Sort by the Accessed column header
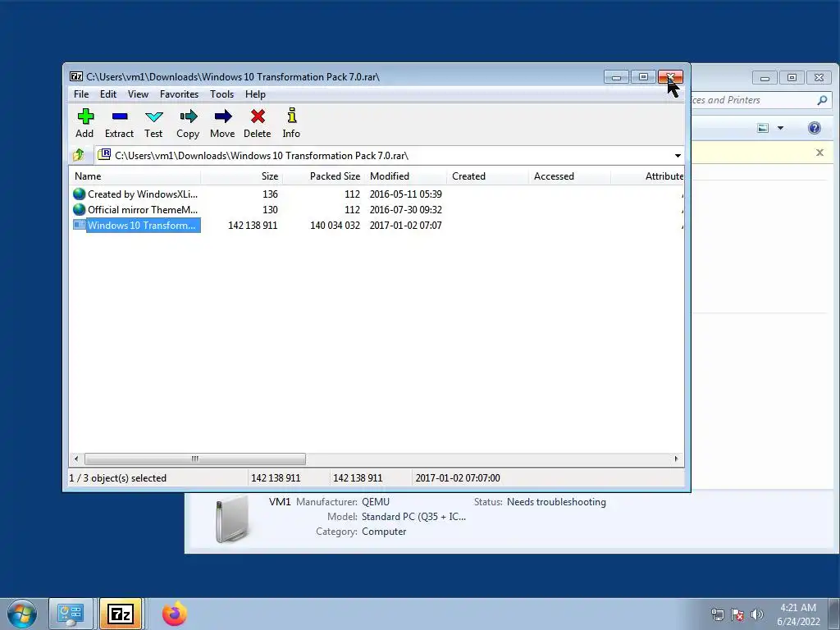 (x=569, y=176)
